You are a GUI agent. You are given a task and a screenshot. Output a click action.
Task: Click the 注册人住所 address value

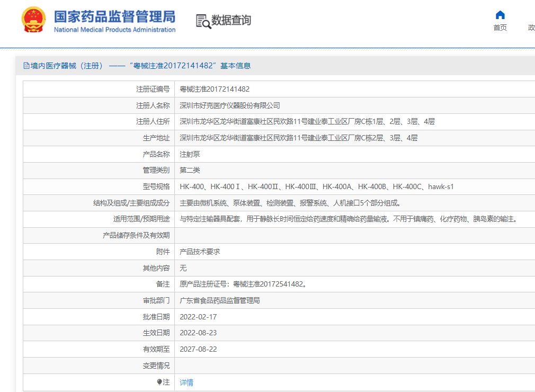(307, 121)
